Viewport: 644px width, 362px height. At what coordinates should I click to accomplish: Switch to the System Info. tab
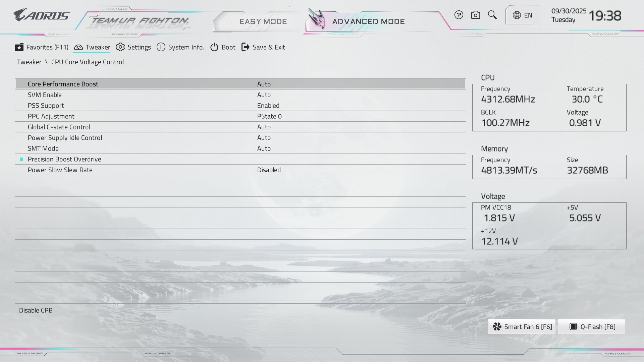tap(180, 47)
